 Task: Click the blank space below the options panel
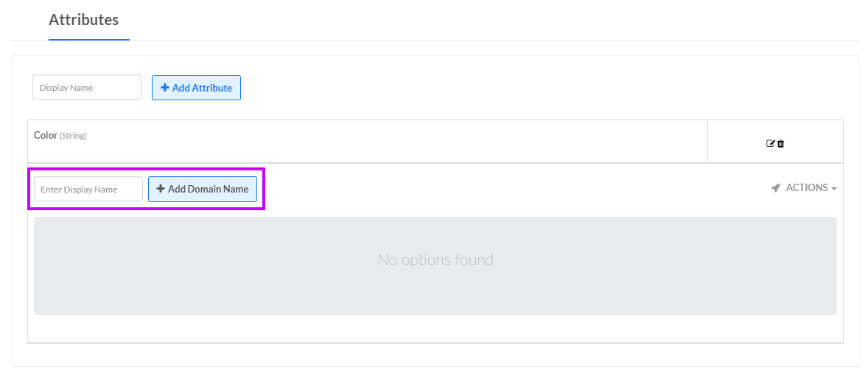435,329
